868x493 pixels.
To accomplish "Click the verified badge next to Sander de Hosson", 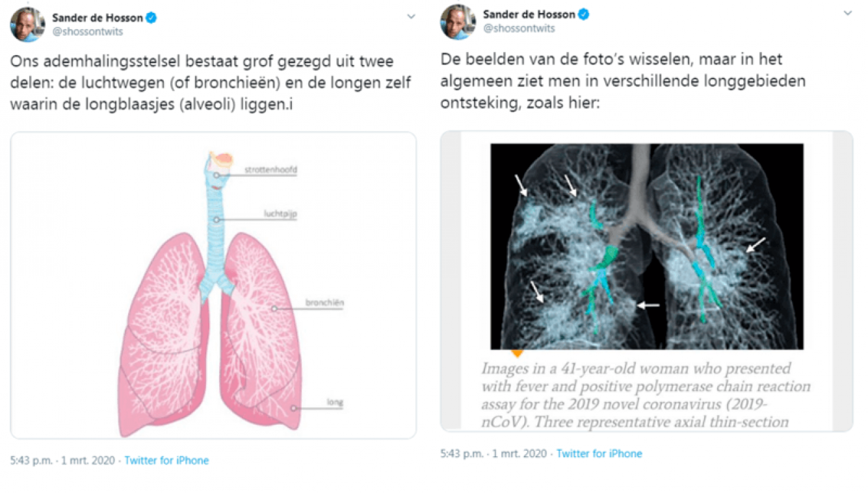I will (x=152, y=18).
